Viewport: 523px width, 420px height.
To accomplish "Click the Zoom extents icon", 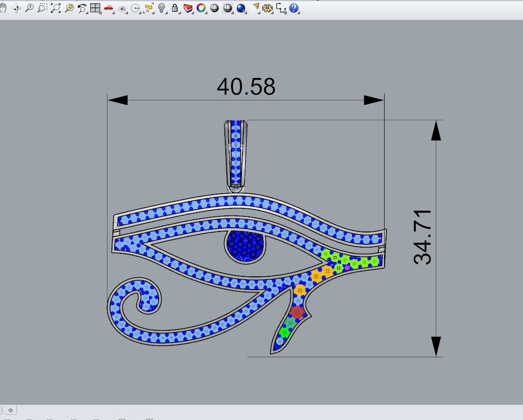I will point(55,8).
